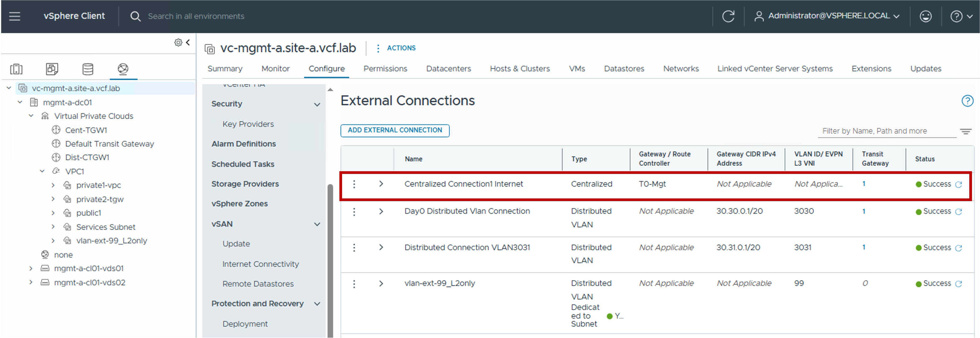The height and width of the screenshot is (338, 980).
Task: Select the Services Subnet tree item
Action: coord(106,227)
